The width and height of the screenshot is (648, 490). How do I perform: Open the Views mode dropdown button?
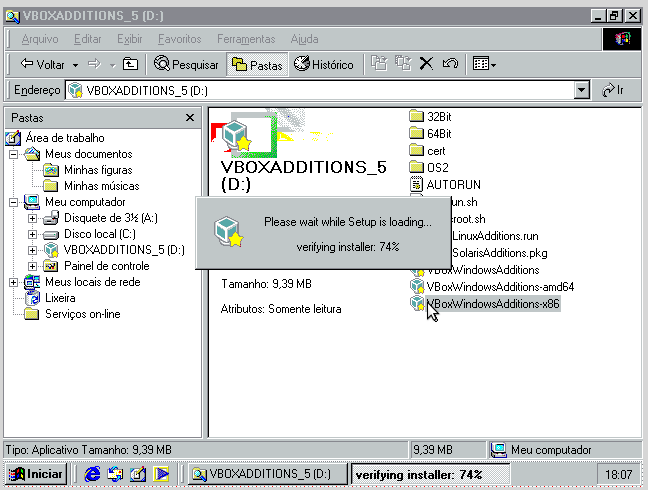point(484,64)
